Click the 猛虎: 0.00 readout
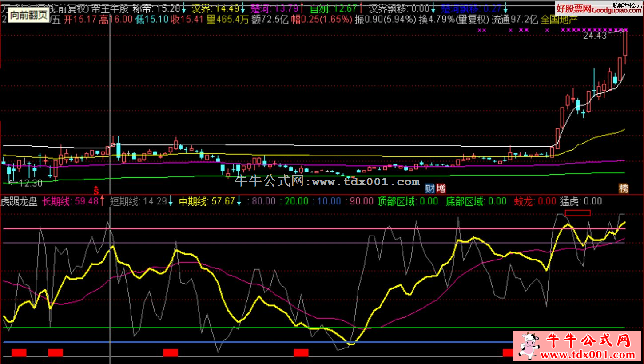The image size is (644, 364). tap(581, 201)
